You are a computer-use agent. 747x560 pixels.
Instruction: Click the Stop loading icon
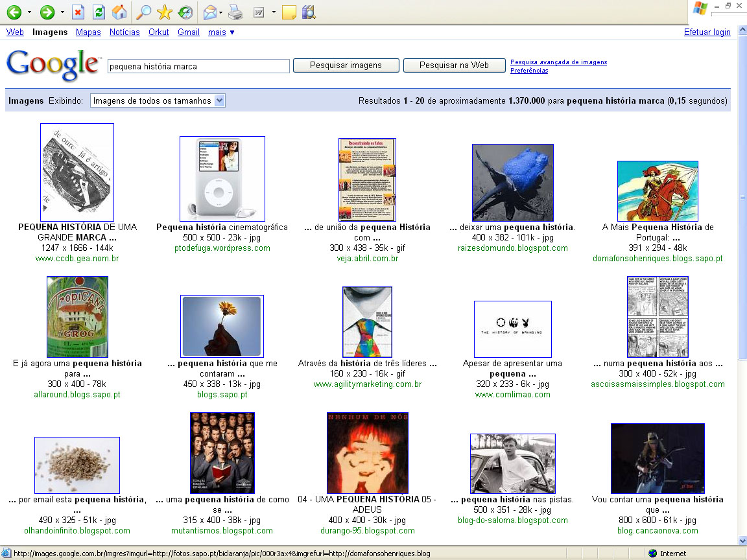point(78,12)
